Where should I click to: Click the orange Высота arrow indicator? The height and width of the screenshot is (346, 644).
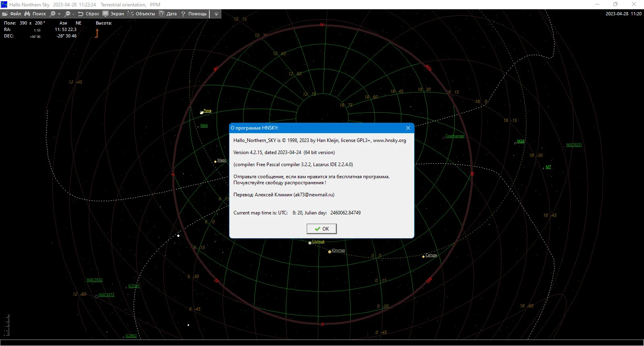click(97, 33)
